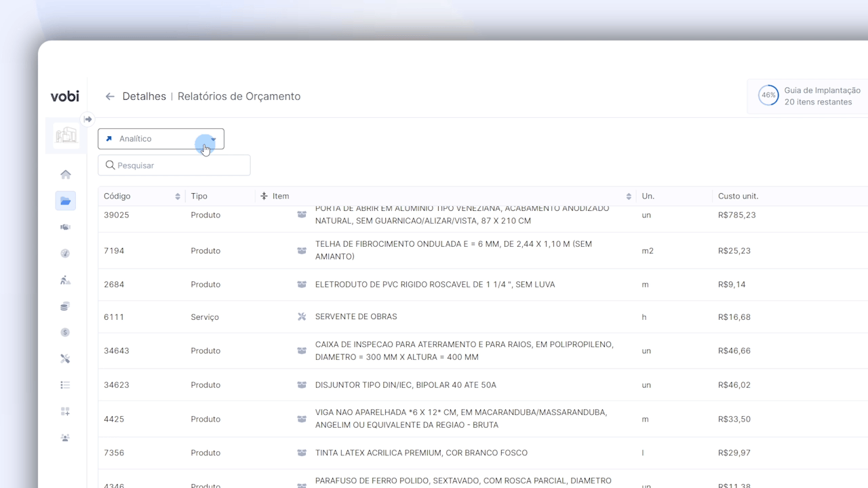
Task: Open the worker digging sidebar icon
Action: (x=65, y=280)
